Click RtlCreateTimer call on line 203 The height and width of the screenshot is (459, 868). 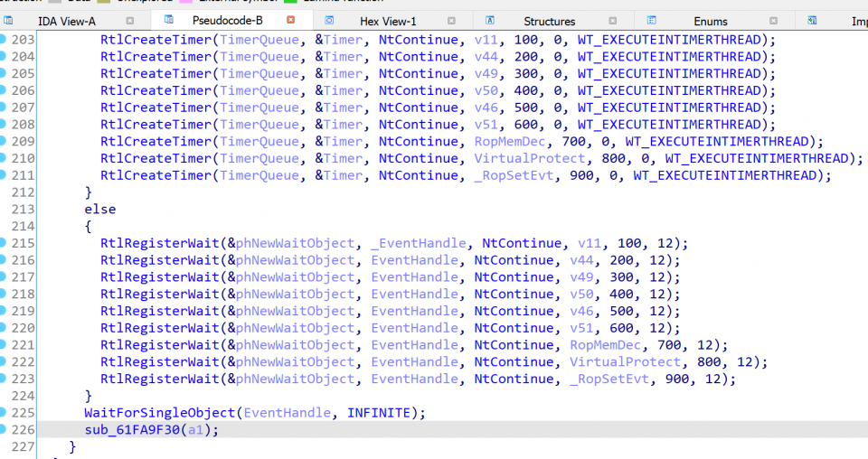[156, 40]
